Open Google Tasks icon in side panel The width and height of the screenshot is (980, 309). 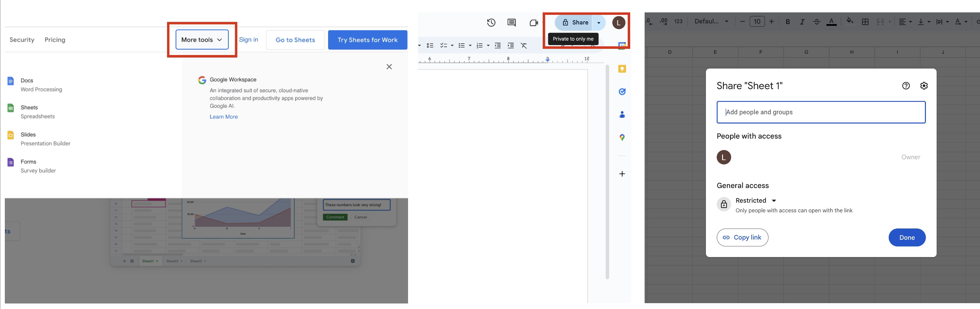pos(622,92)
